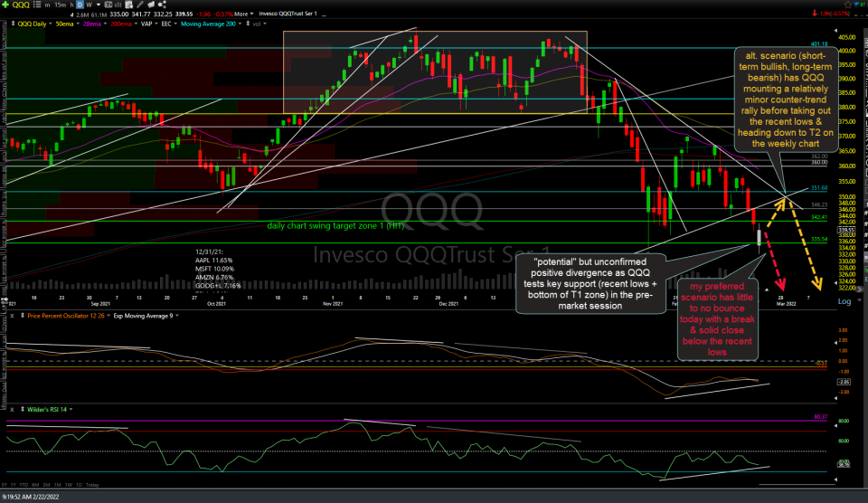Click the 12/31/21 AAPL weighting note
Screen dimensions: 868x503
(x=218, y=269)
